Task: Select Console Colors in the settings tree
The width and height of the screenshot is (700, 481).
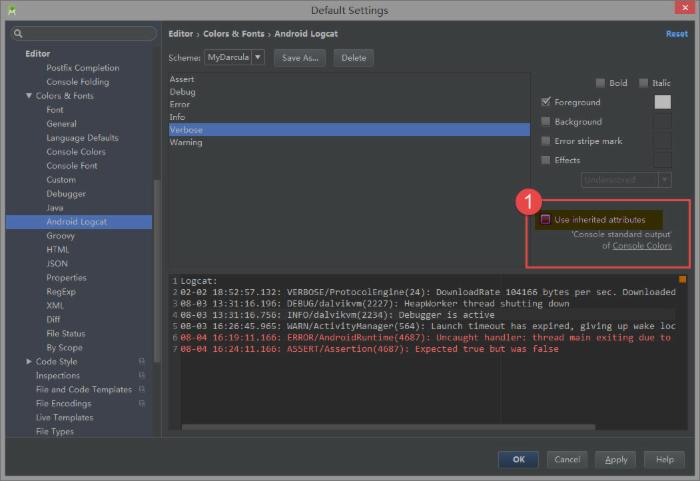Action: click(x=76, y=152)
